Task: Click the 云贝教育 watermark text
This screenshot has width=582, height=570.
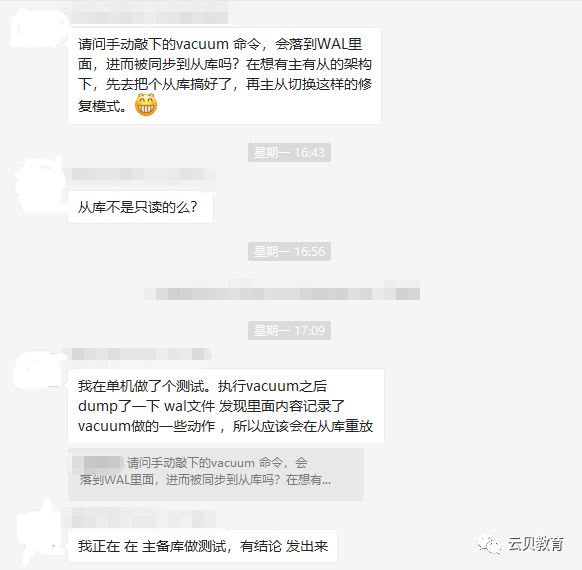Action: coord(536,544)
